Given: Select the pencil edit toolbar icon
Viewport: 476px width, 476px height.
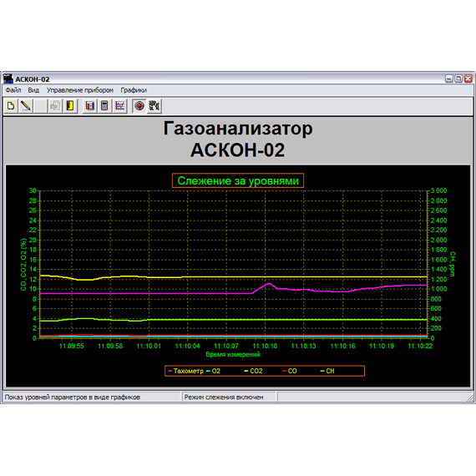Looking at the screenshot, I should 26,106.
